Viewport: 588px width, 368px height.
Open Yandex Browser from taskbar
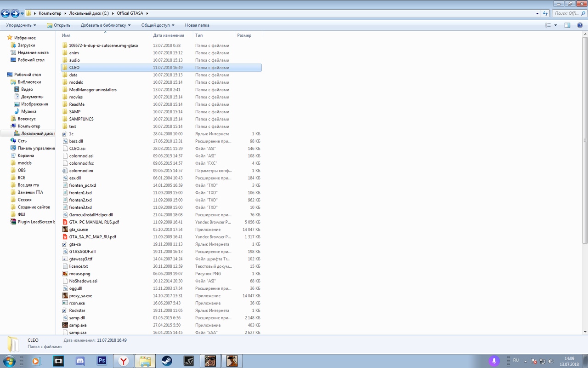coord(124,361)
